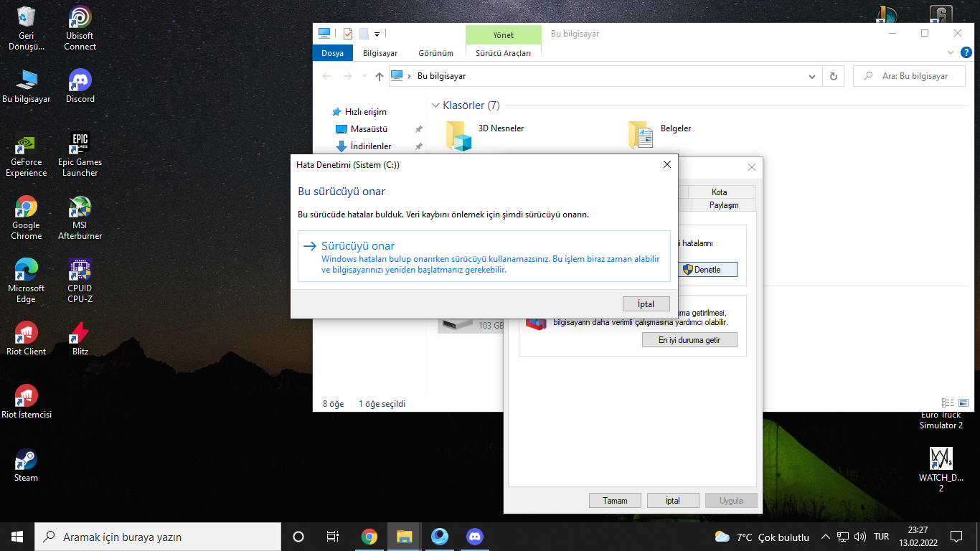Open the Geri Dönüşüm recycle bin icon

click(x=26, y=29)
